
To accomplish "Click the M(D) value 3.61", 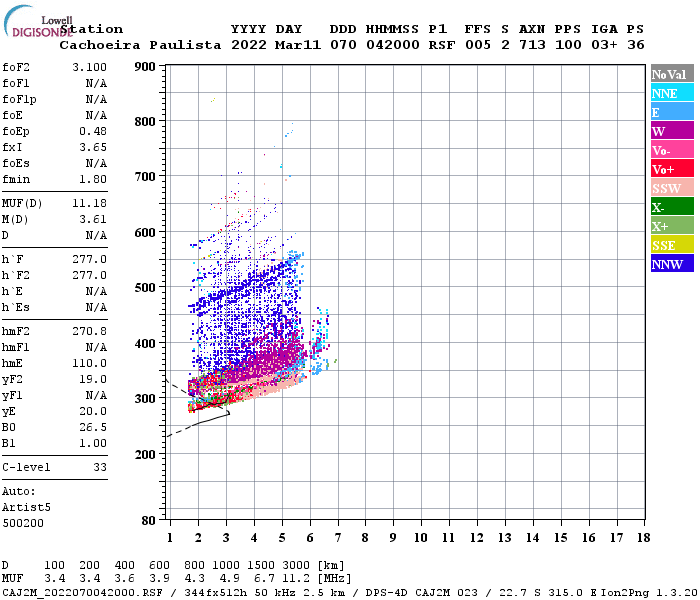I will [93, 219].
